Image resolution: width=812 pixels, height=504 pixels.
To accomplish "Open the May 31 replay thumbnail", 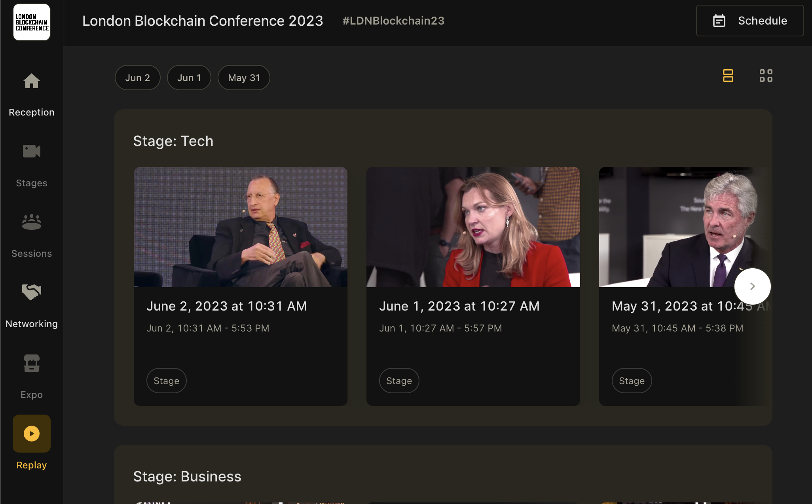I will pos(685,227).
